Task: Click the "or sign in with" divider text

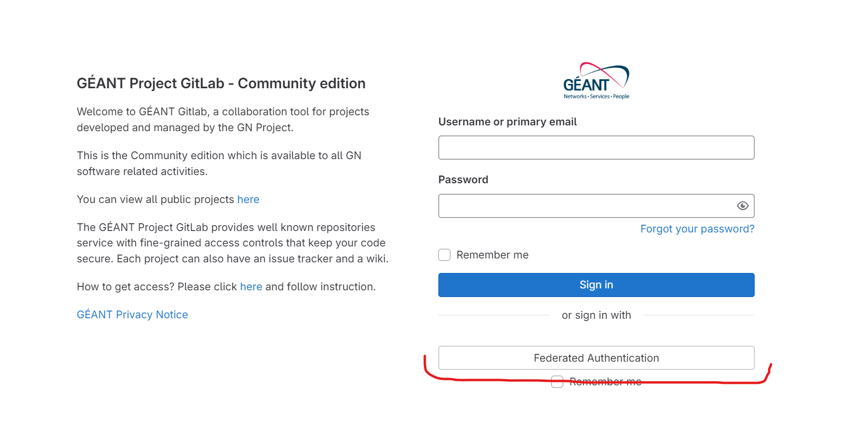Action: coord(596,315)
